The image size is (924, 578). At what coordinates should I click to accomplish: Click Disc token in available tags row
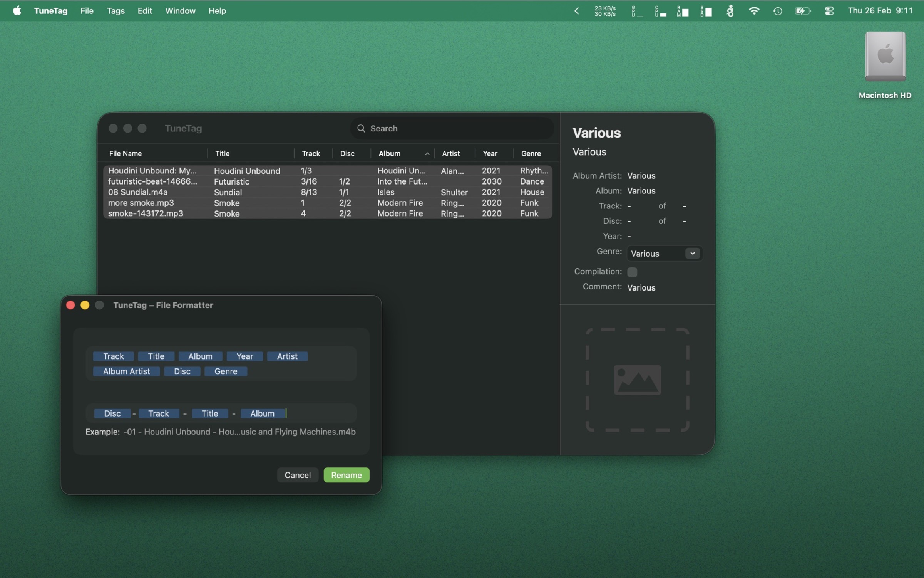click(182, 371)
